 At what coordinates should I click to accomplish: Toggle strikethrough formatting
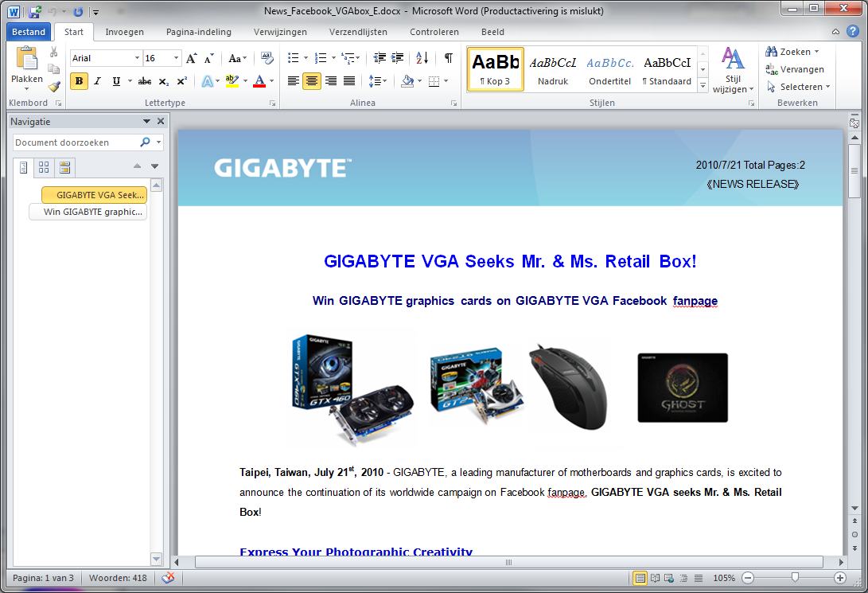(145, 81)
